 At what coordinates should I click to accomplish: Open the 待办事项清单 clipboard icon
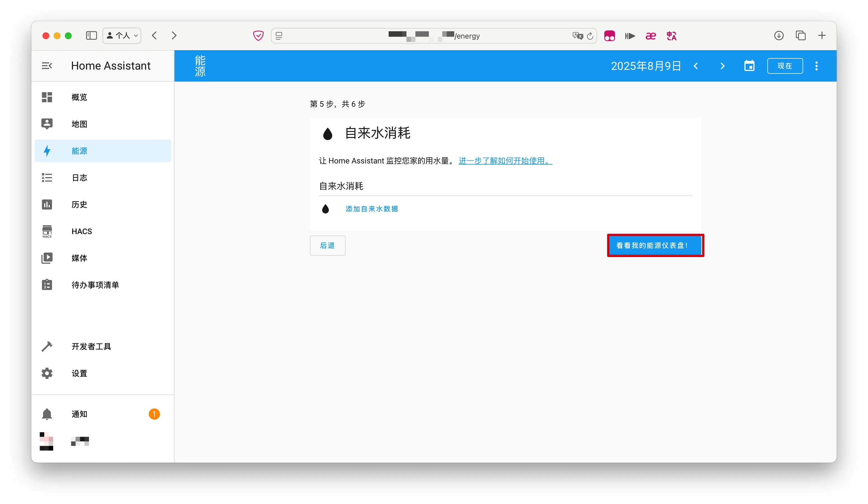[x=47, y=285]
